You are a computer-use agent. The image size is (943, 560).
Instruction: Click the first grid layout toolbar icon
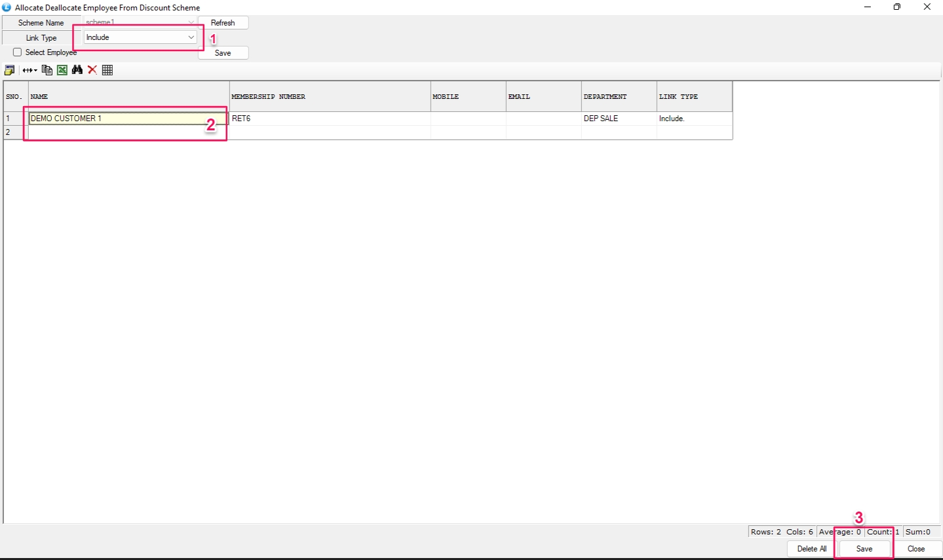[x=10, y=70]
